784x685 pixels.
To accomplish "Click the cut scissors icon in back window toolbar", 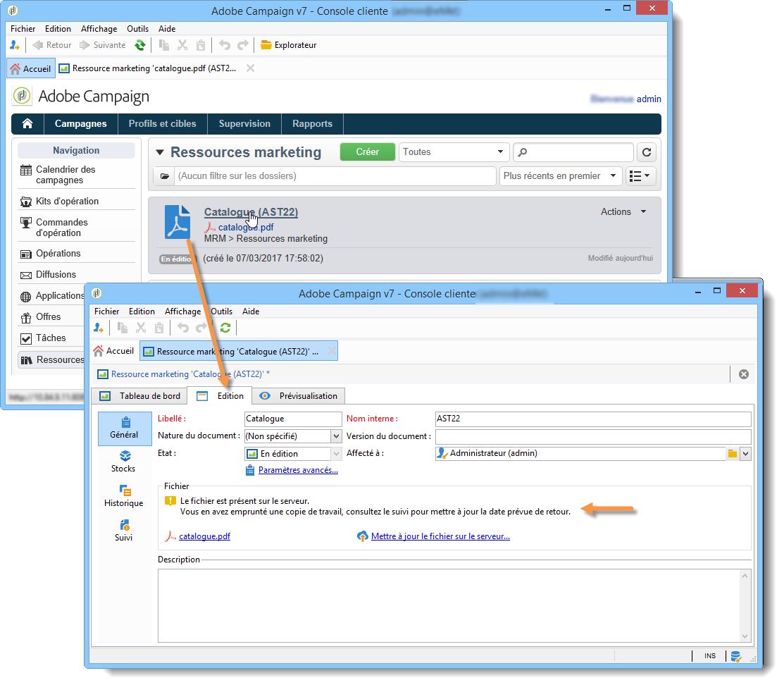I will coord(182,45).
